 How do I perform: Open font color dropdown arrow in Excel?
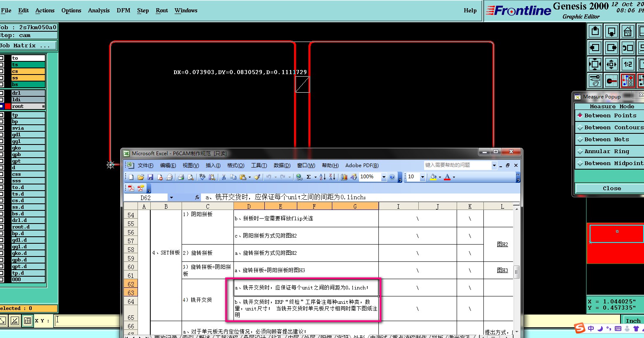click(x=454, y=177)
